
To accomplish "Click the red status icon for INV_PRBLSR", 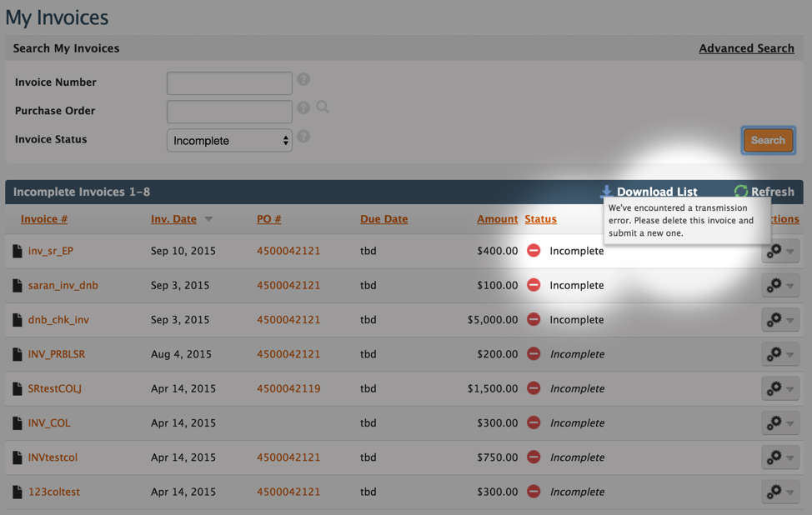I will 534,353.
